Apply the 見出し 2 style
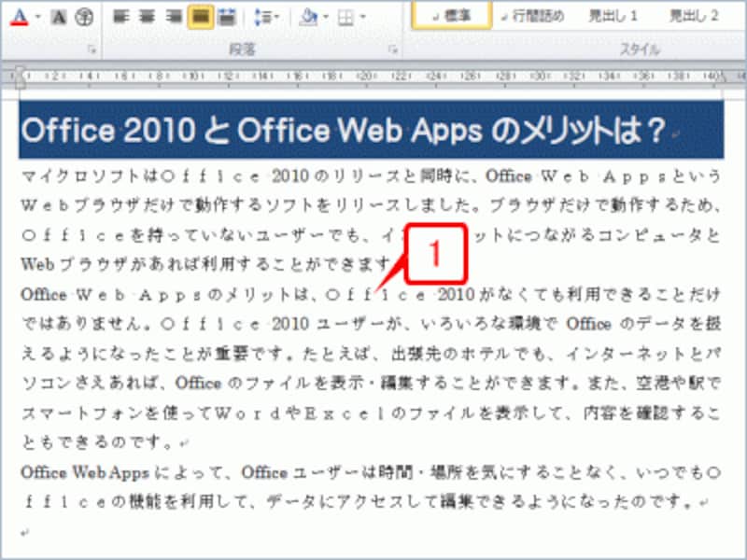This screenshot has width=747, height=560. (x=694, y=16)
